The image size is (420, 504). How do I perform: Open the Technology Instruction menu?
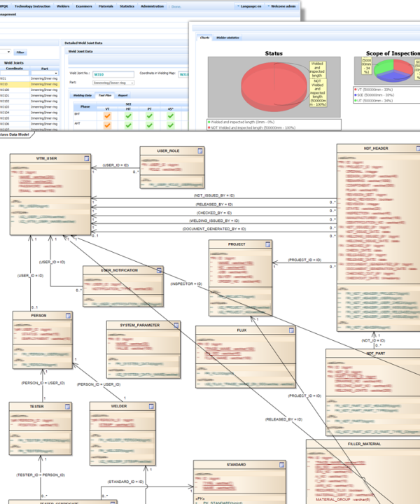32,6
